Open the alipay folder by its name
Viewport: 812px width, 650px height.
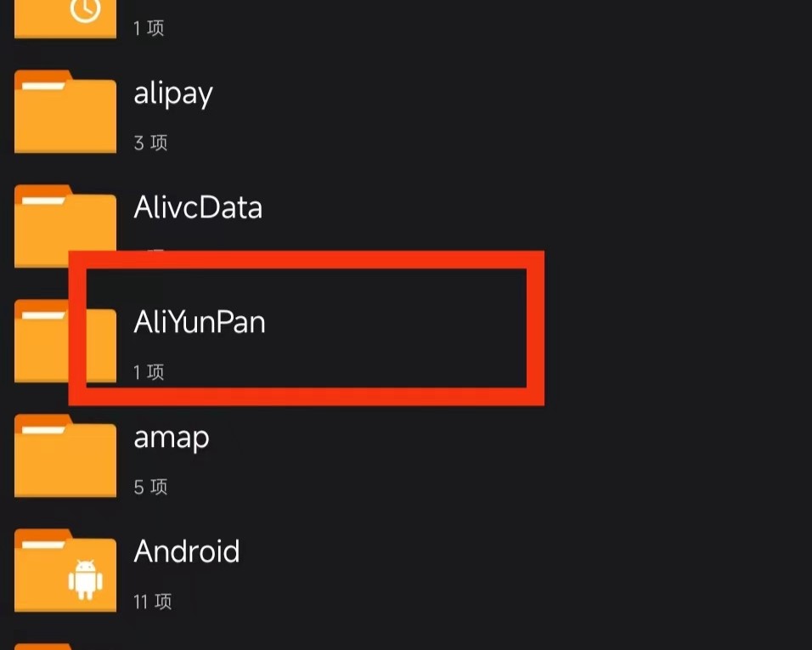(173, 93)
